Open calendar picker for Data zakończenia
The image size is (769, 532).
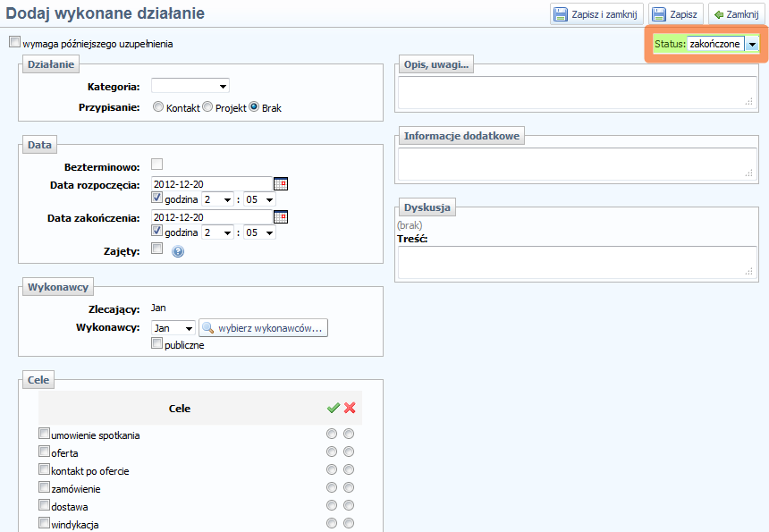(281, 216)
